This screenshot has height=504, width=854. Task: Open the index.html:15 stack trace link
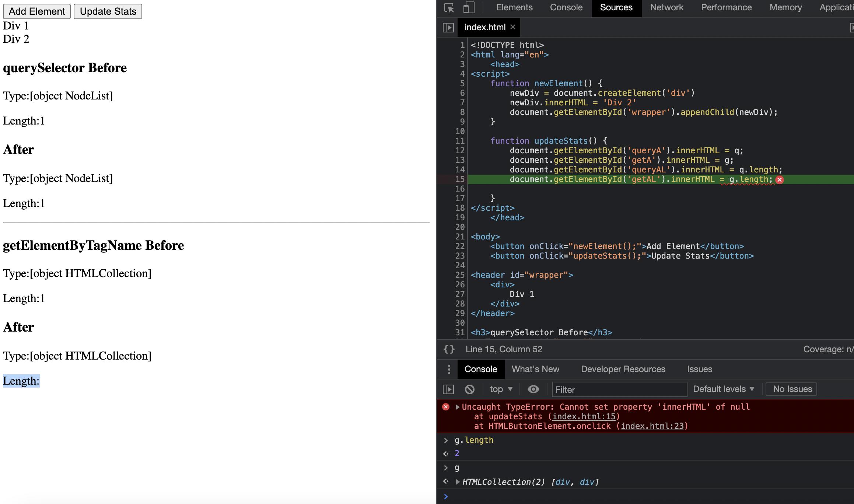(x=584, y=417)
